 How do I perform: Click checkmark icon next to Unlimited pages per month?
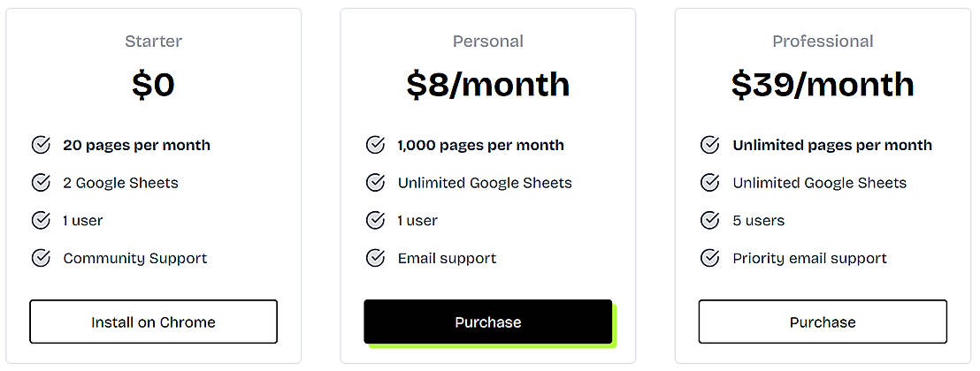[709, 145]
